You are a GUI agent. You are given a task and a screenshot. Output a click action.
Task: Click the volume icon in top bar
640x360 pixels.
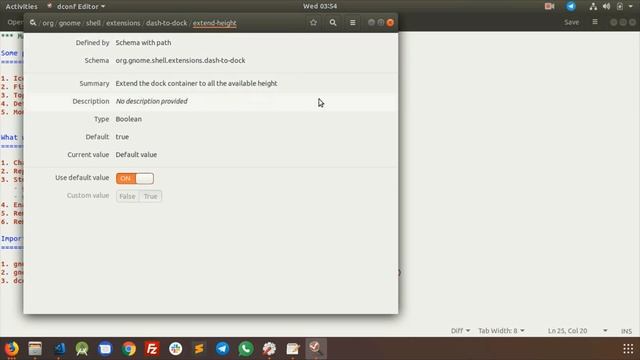[x=607, y=7]
